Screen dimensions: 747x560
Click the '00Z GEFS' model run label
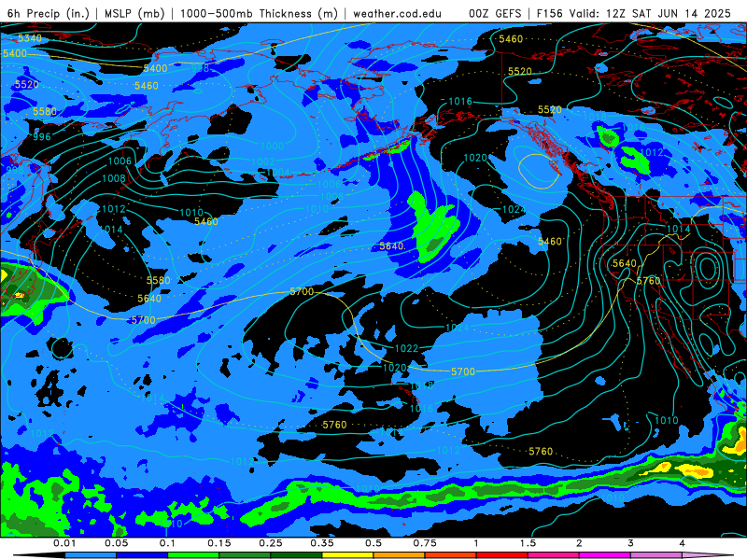(495, 13)
